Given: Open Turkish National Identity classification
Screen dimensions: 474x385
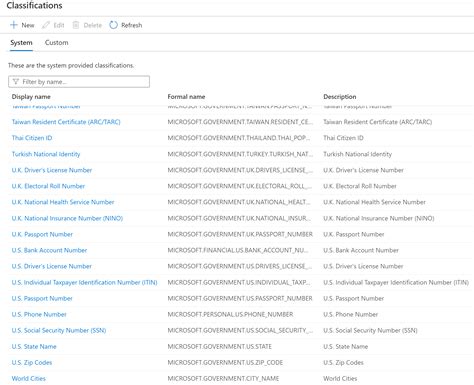Looking at the screenshot, I should coord(46,154).
